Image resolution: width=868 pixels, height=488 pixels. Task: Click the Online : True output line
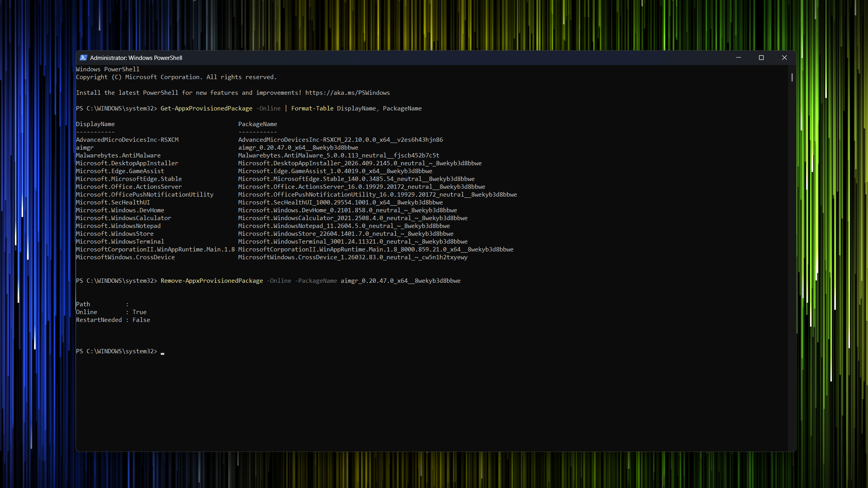(111, 312)
